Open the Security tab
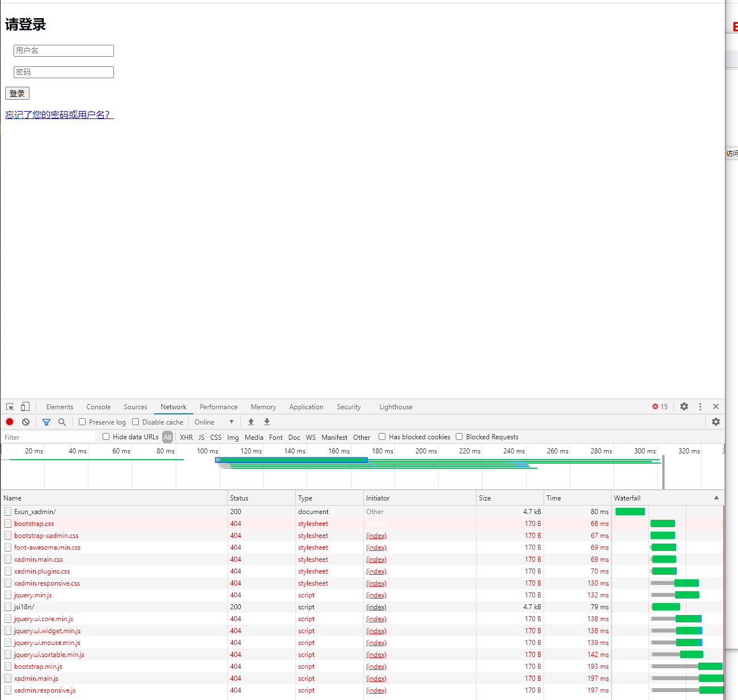This screenshot has width=738, height=700. coord(349,407)
